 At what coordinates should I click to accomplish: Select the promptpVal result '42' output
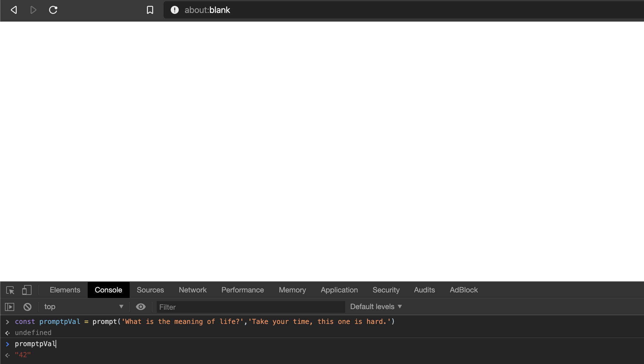tap(23, 354)
